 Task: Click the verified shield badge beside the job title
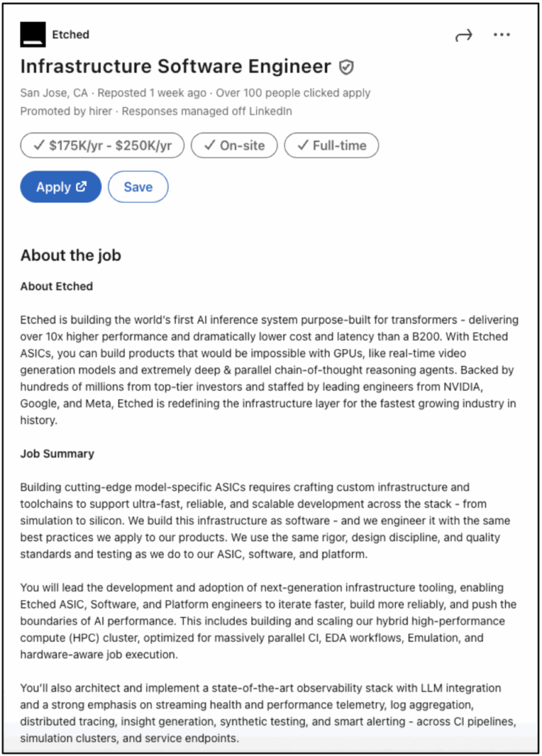pyautogui.click(x=346, y=67)
